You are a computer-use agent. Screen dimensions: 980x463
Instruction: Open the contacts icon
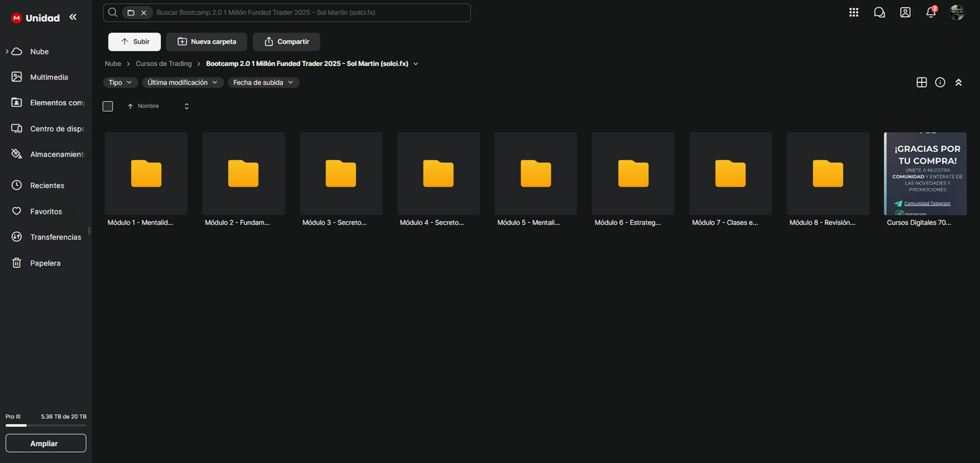point(905,12)
